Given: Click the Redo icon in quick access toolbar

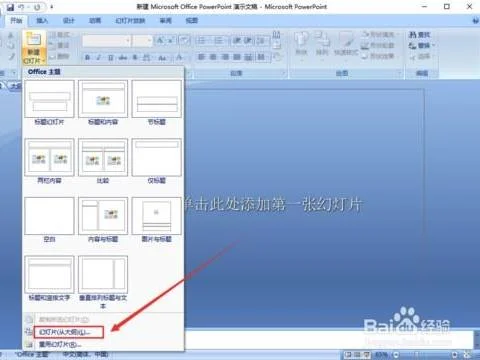Looking at the screenshot, I should pos(37,7).
